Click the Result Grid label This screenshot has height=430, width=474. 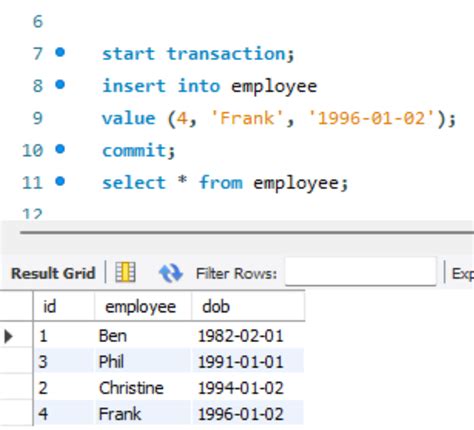(x=53, y=273)
